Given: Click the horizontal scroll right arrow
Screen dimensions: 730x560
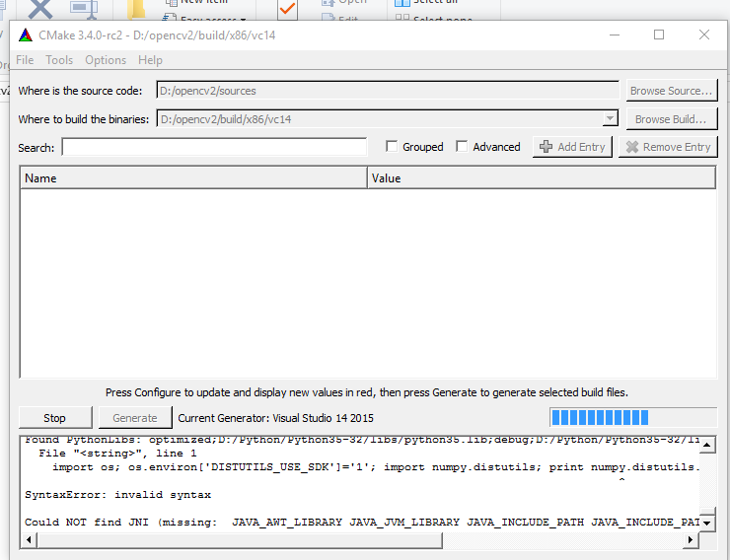Looking at the screenshot, I should pos(691,539).
